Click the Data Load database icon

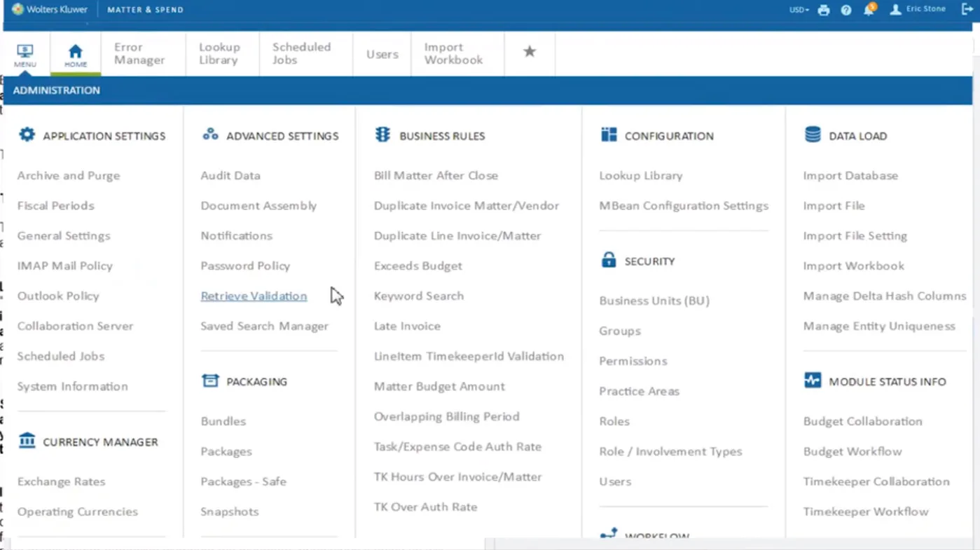[x=813, y=135]
